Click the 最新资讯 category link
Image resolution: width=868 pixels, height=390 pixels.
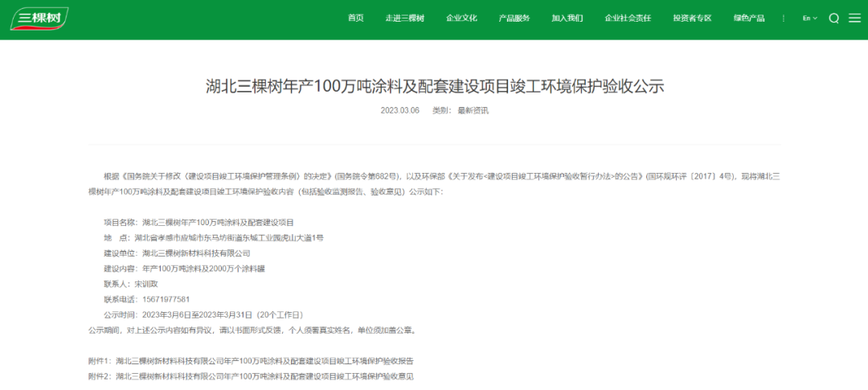[x=473, y=111]
